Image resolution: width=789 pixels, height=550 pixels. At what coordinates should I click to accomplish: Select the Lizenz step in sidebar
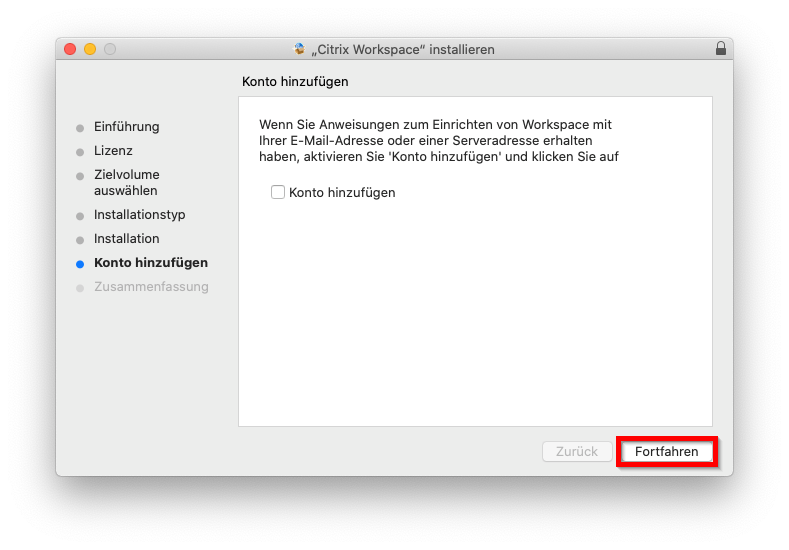coord(113,151)
